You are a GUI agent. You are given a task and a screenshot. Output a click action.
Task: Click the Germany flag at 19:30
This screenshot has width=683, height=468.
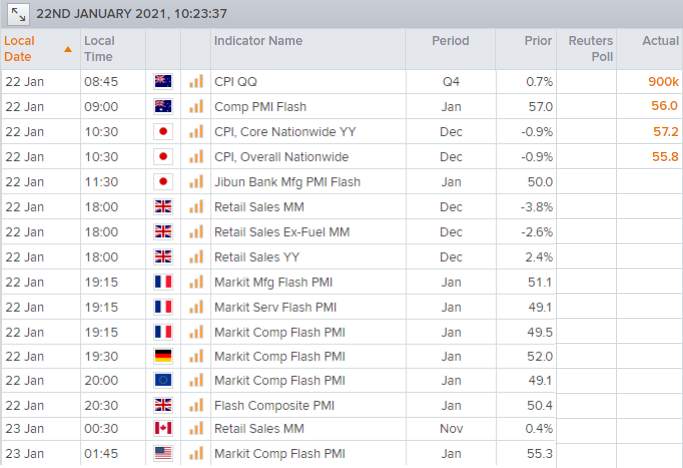(163, 356)
